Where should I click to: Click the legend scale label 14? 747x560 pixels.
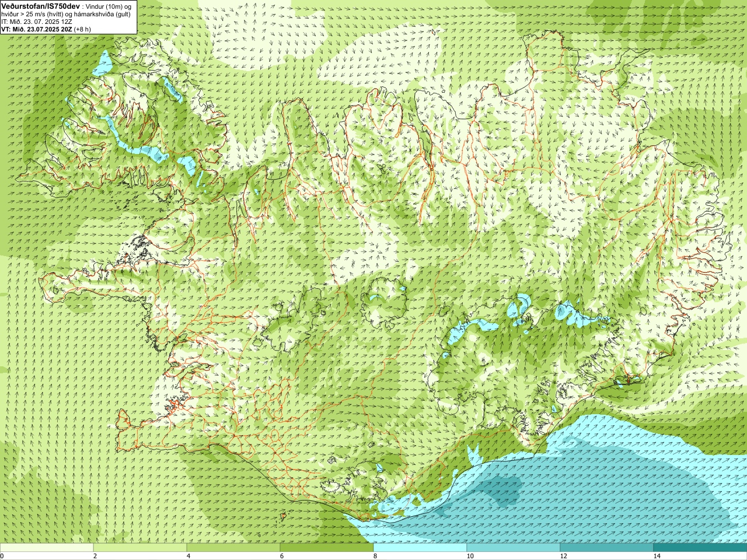click(x=657, y=556)
